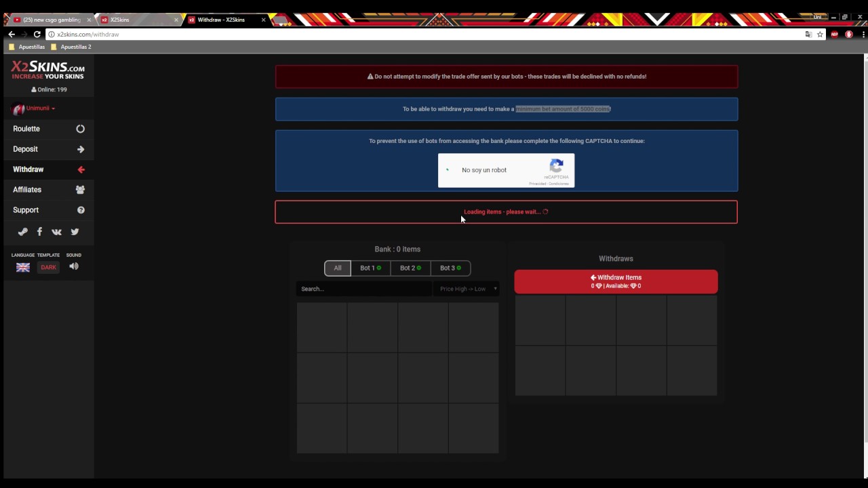Mute the site sound speaker icon

(x=74, y=266)
